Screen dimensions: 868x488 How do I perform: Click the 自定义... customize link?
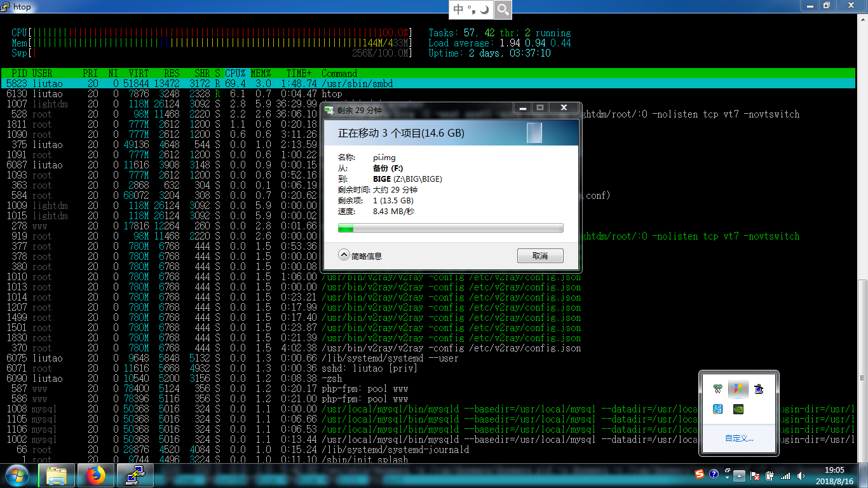(739, 438)
